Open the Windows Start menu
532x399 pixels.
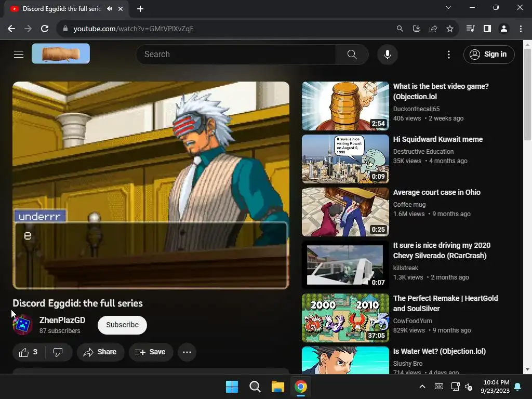pos(232,387)
